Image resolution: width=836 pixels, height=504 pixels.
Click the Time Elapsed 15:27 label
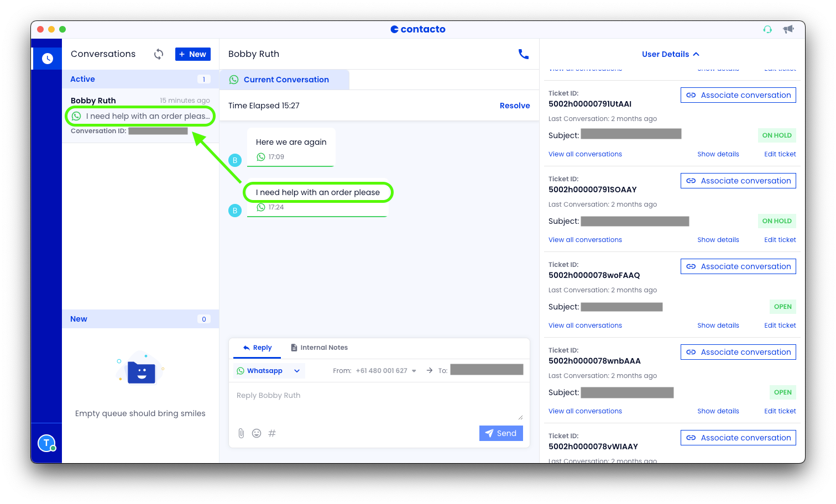(264, 106)
